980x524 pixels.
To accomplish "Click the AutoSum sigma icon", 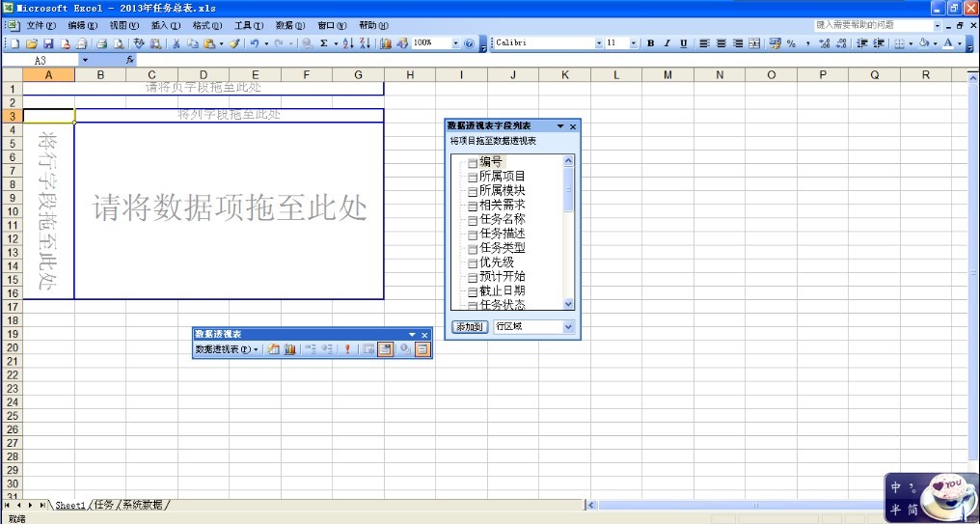I will click(x=323, y=43).
